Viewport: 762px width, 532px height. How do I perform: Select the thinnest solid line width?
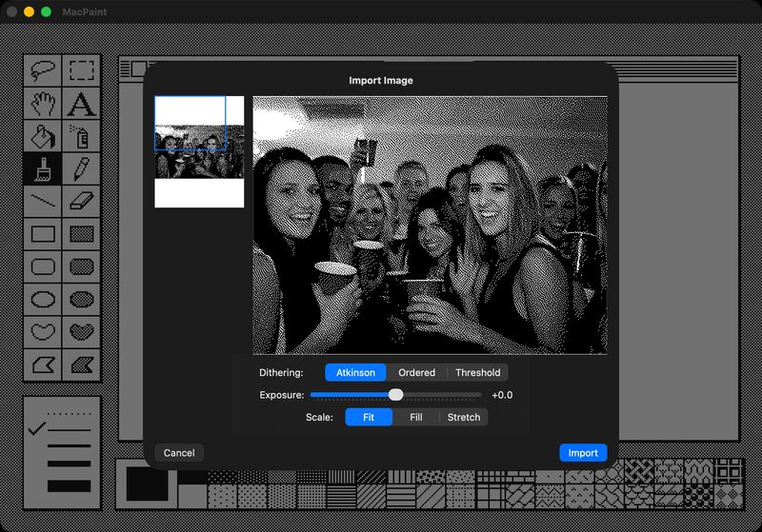click(x=69, y=430)
